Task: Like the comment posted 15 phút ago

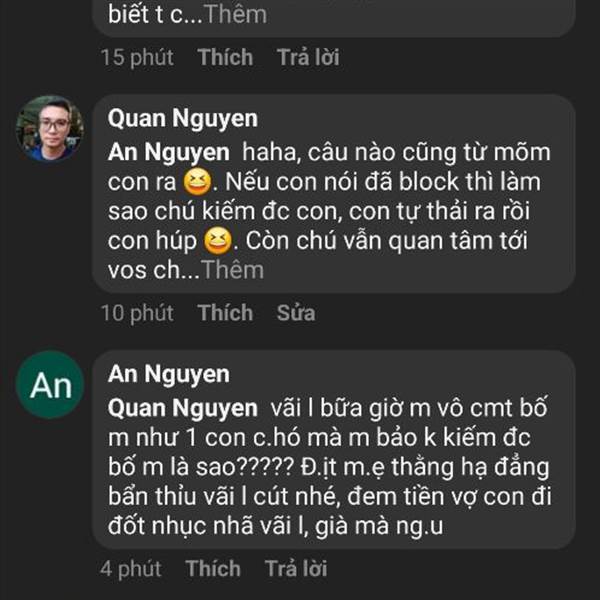Action: click(x=225, y=57)
